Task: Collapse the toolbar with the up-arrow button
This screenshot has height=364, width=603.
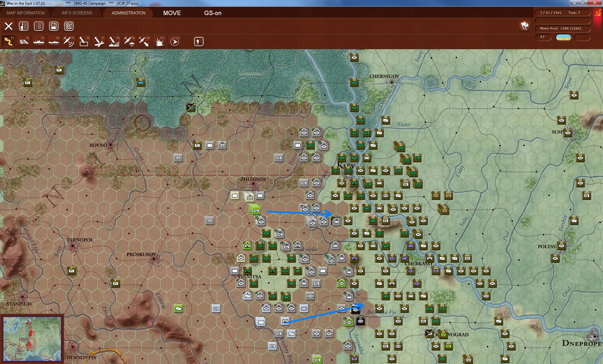Action: tap(198, 41)
